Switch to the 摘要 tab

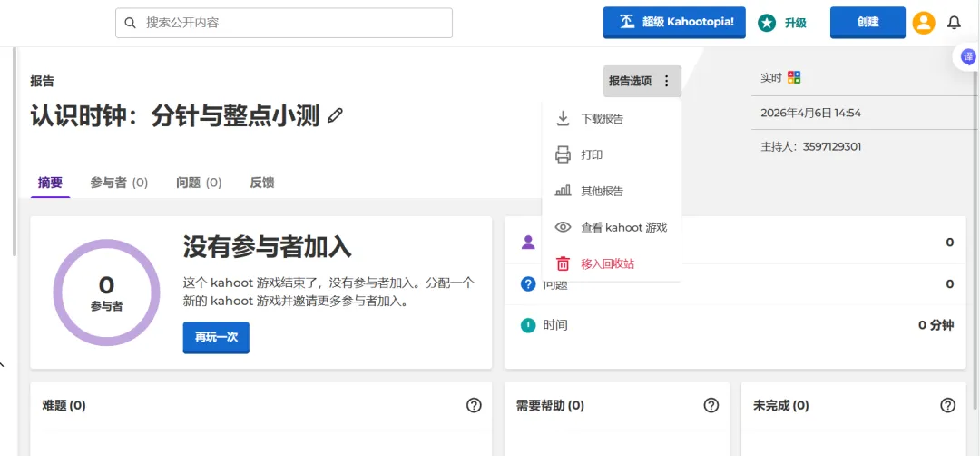(x=50, y=183)
